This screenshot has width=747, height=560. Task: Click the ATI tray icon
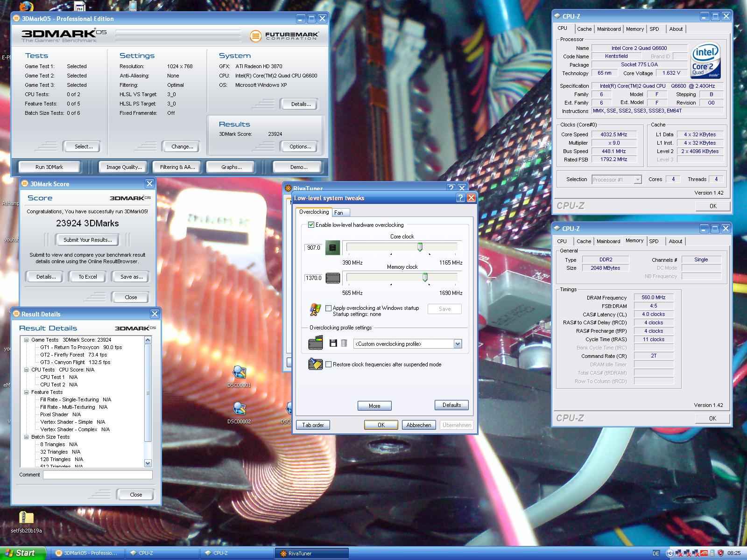pos(704,553)
